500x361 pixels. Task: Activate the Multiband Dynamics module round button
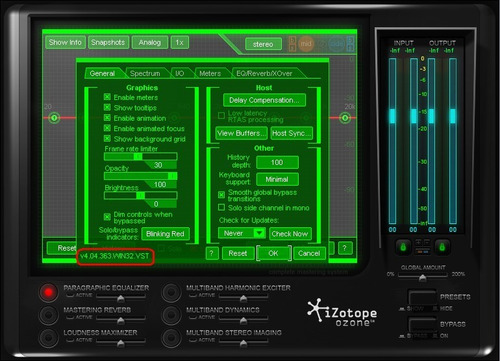171,315
